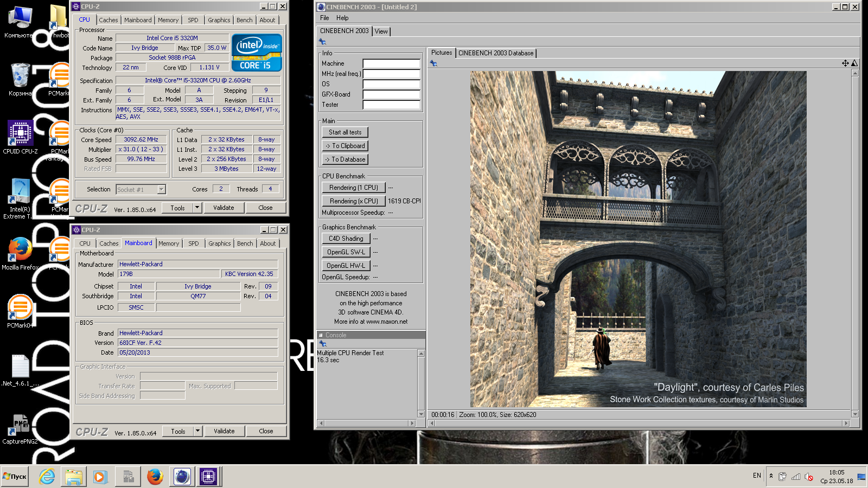Click the bird icon under CINEBENCH 2003 tab

(x=323, y=42)
